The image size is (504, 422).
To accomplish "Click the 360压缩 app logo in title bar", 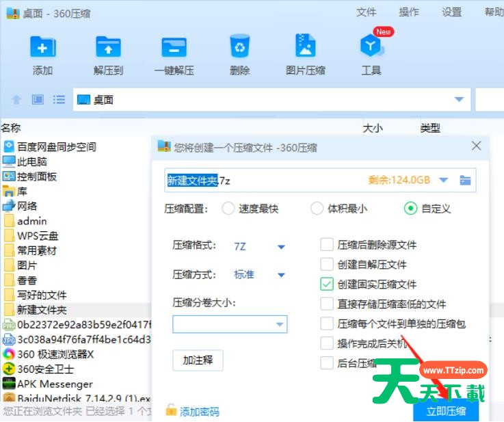I will (x=13, y=13).
